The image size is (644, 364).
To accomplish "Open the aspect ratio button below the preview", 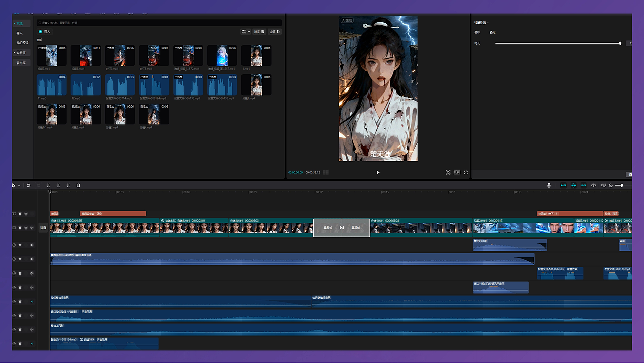I will click(457, 172).
